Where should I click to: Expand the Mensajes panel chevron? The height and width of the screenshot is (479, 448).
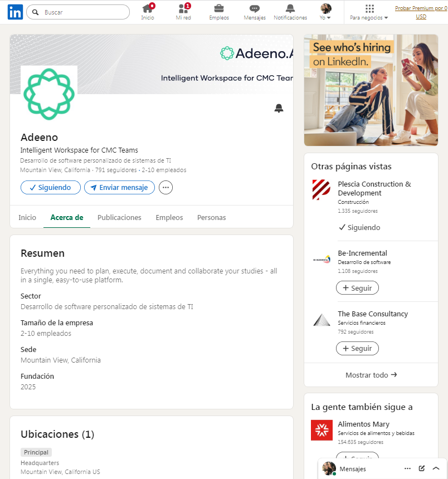pyautogui.click(x=436, y=468)
